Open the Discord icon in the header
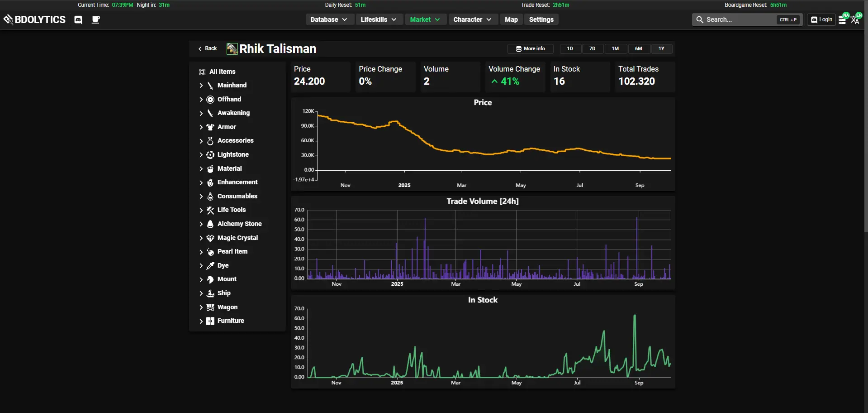 [78, 19]
